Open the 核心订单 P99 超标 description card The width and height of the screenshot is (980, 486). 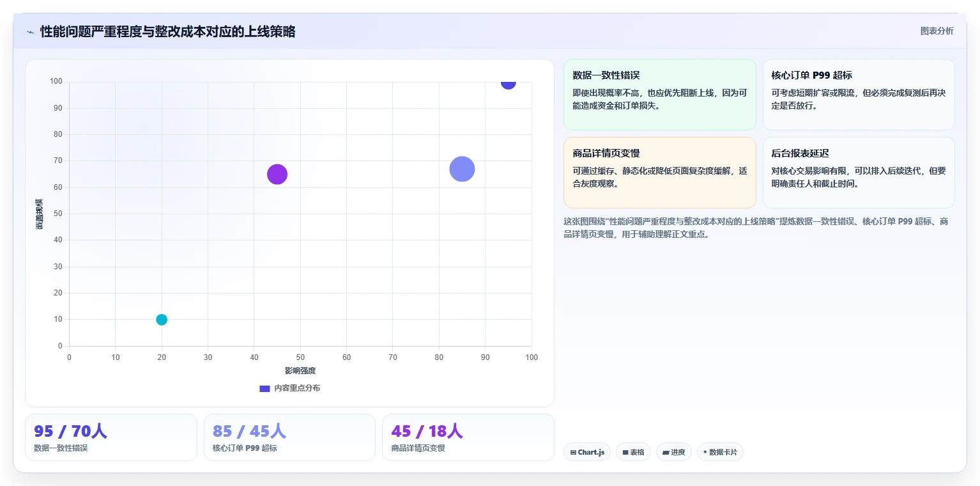859,95
